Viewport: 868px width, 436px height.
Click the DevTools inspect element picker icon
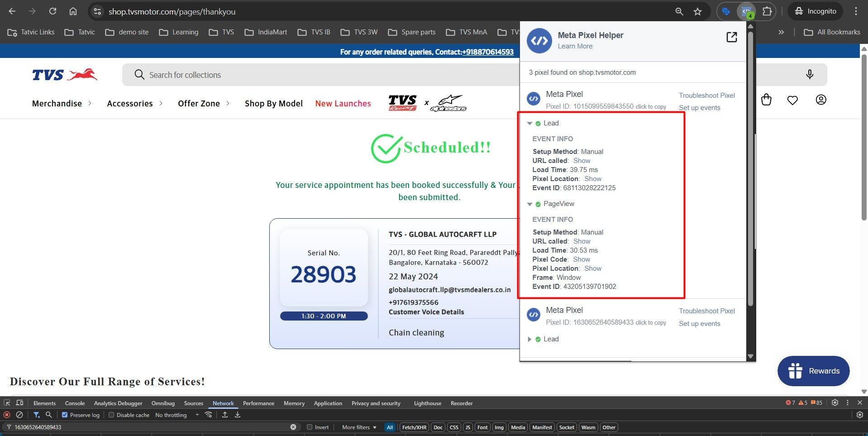[x=7, y=403]
